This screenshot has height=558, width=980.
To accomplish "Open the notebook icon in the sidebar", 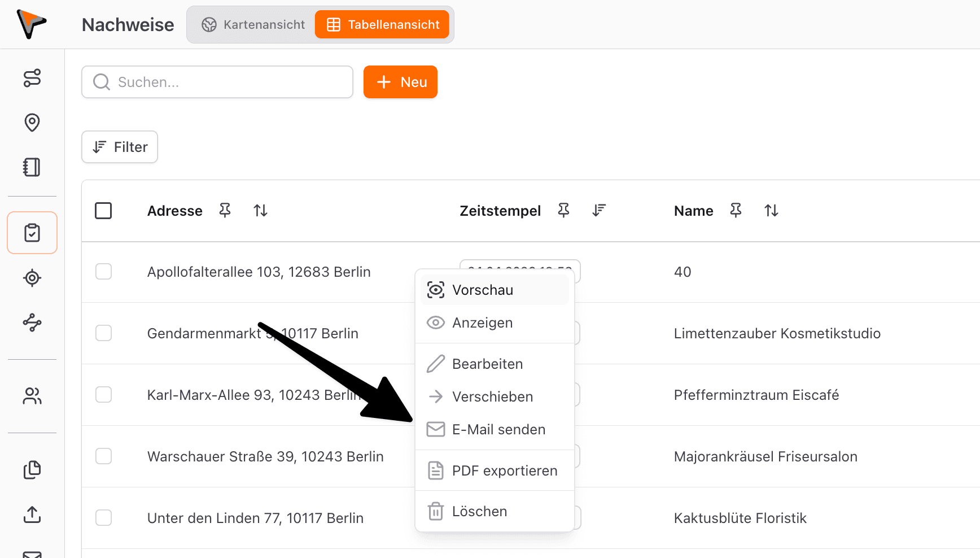I will (x=32, y=167).
